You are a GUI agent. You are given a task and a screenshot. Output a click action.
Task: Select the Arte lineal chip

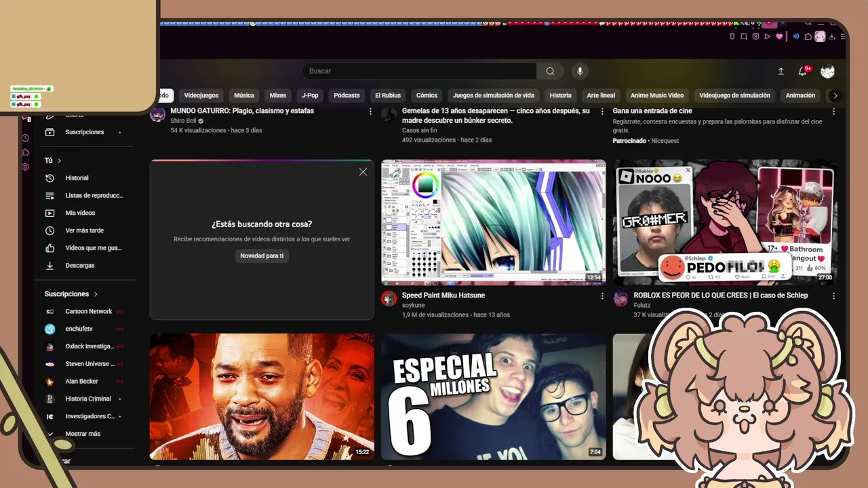601,96
